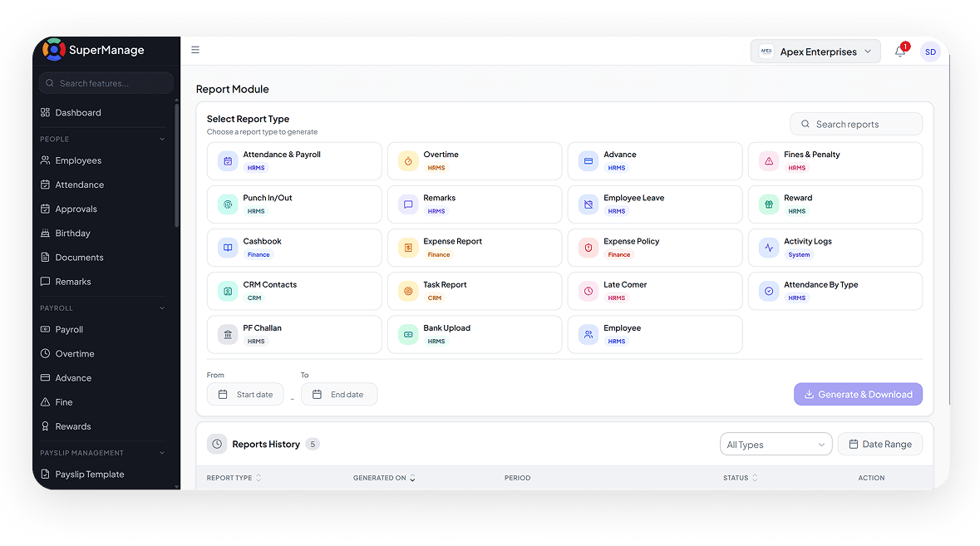Click the Generate & Download button
The image size is (980, 546).
coord(858,394)
